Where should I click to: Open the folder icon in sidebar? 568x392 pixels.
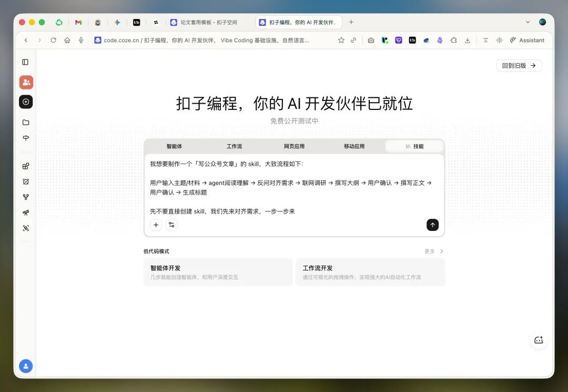[x=26, y=123]
